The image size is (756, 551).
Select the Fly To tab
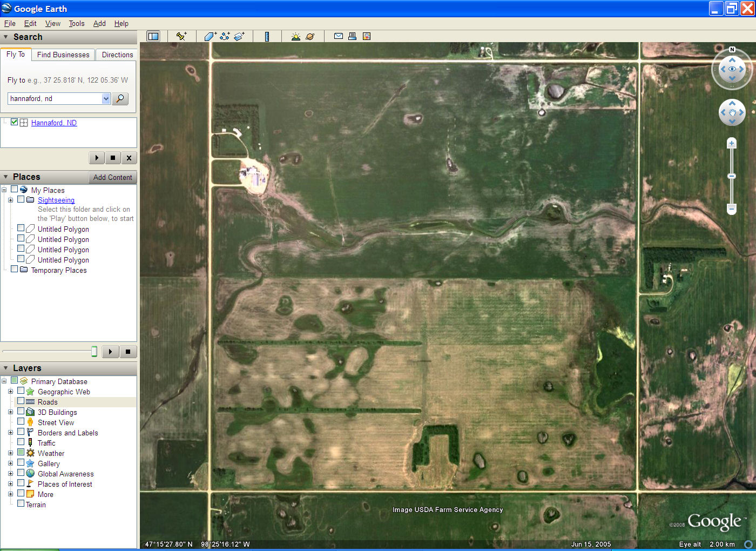click(x=16, y=54)
